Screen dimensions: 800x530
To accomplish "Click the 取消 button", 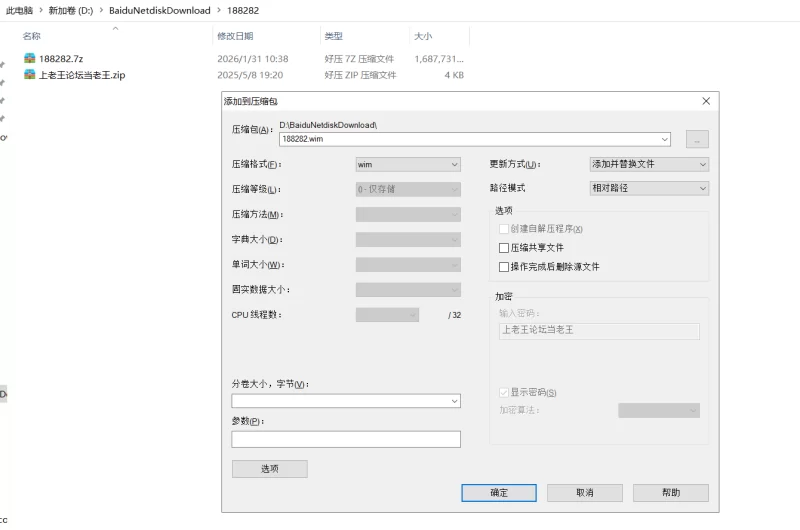I will tap(584, 493).
